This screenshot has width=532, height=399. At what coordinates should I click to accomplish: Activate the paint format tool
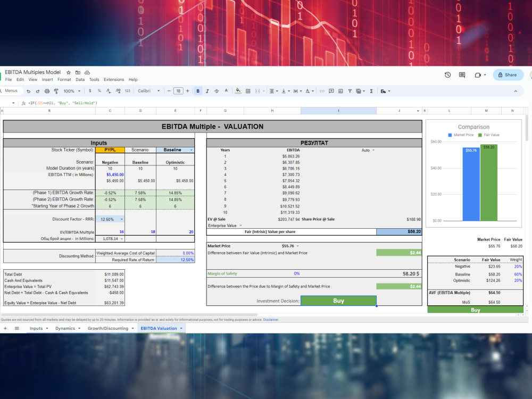point(56,92)
